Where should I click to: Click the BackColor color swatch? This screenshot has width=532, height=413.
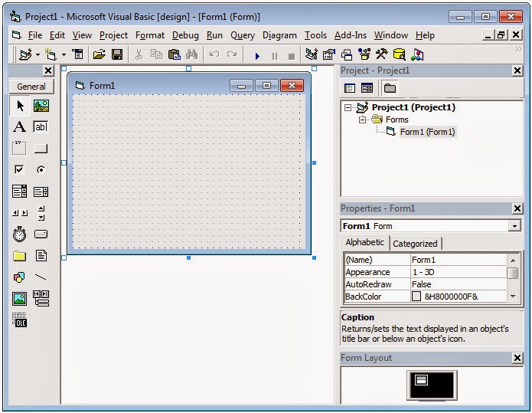pos(416,297)
